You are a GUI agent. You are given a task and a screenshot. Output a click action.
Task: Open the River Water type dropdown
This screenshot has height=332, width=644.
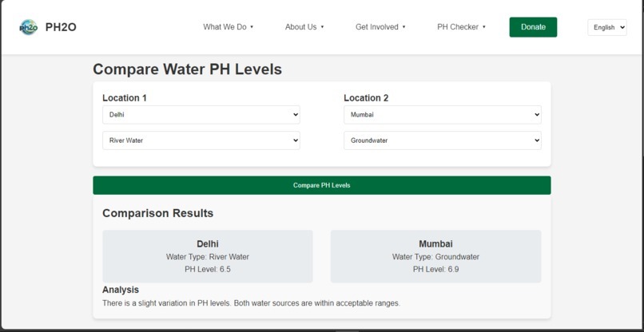coord(201,140)
